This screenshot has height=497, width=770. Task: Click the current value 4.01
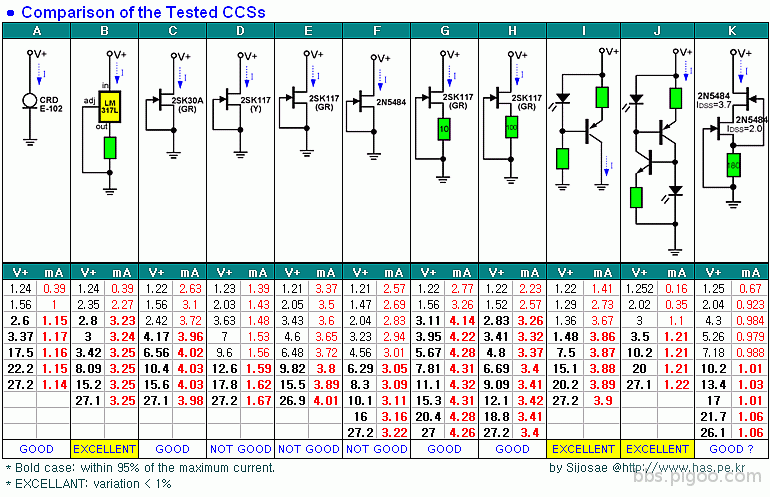pos(326,401)
